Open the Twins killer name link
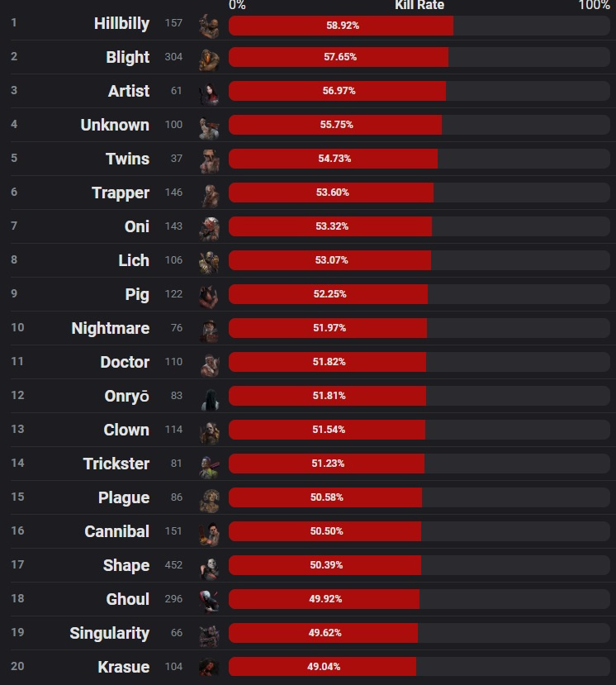The image size is (616, 685). pyautogui.click(x=127, y=159)
